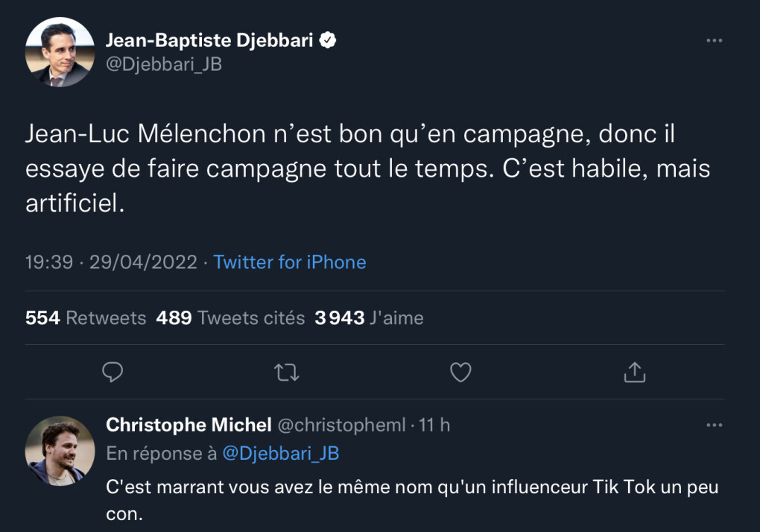Like the tweet with heart icon
This screenshot has width=760, height=532.
point(460,371)
